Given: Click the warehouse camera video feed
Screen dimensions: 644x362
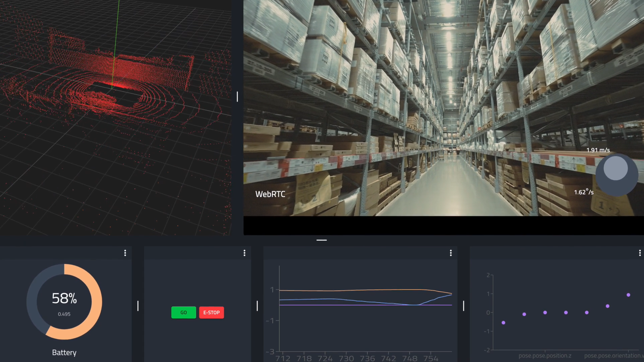Looking at the screenshot, I should 444,108.
